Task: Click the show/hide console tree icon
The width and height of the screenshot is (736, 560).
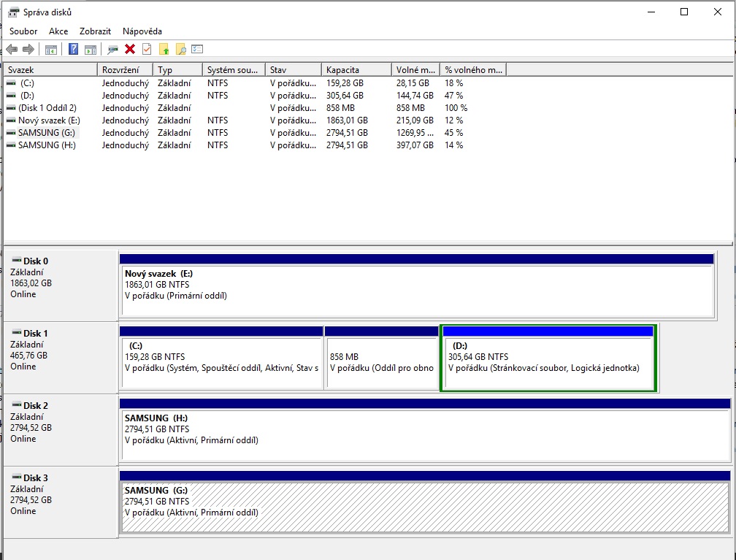Action: (51, 50)
